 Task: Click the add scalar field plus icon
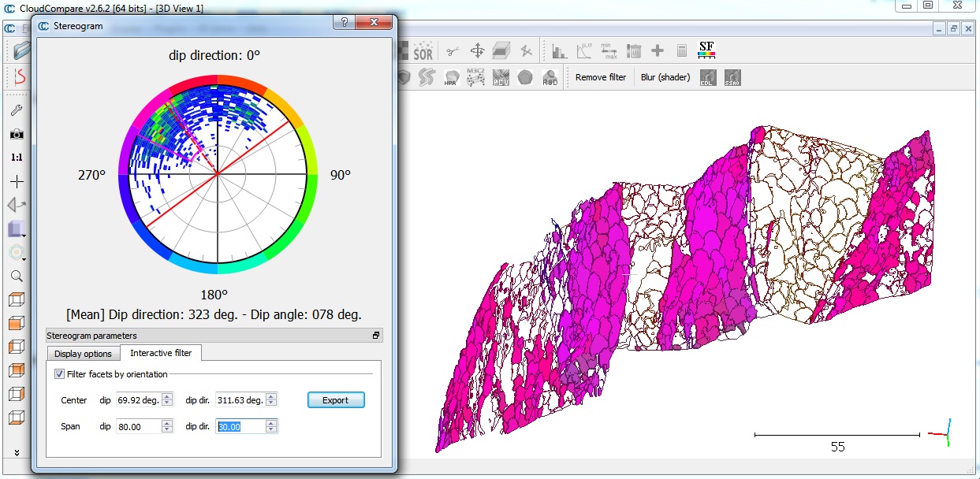658,51
